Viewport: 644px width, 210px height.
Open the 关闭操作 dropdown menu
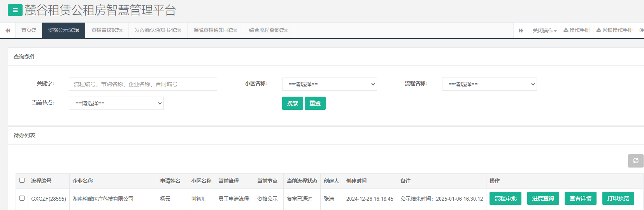[x=544, y=30]
